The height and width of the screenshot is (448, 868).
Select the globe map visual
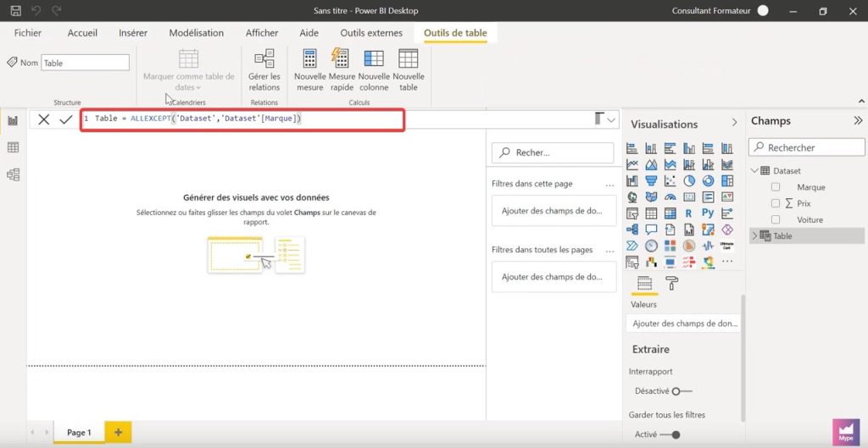click(632, 196)
